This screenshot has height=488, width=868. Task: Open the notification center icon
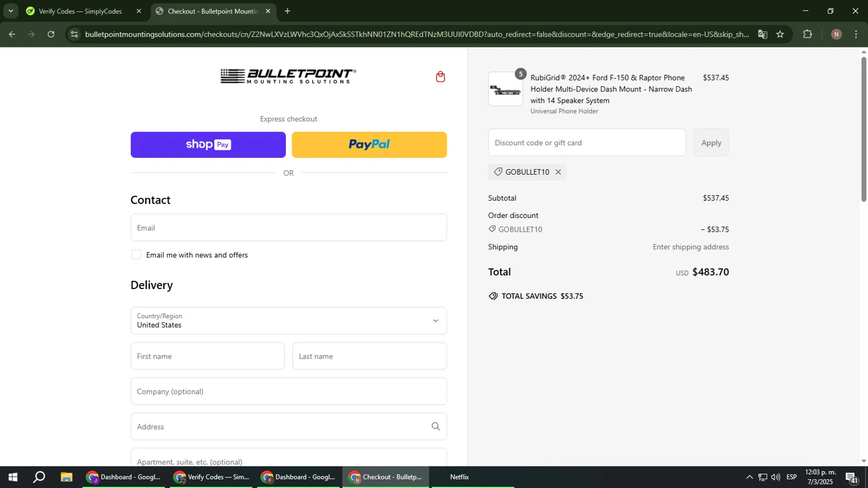pyautogui.click(x=852, y=478)
